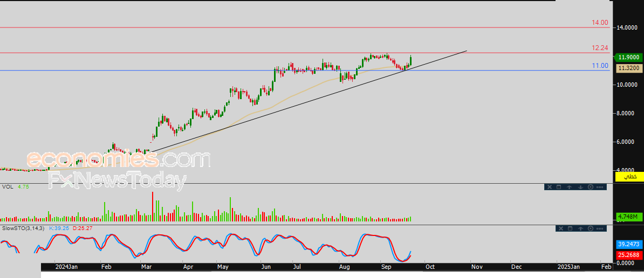Select the 14.00 resistance line label

(600, 23)
